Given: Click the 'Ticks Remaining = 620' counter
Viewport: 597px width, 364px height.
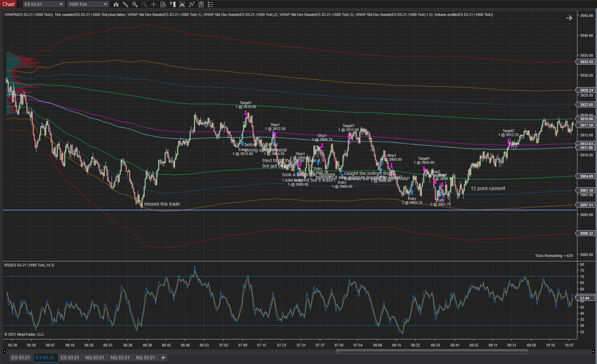Looking at the screenshot, I should click(x=554, y=256).
